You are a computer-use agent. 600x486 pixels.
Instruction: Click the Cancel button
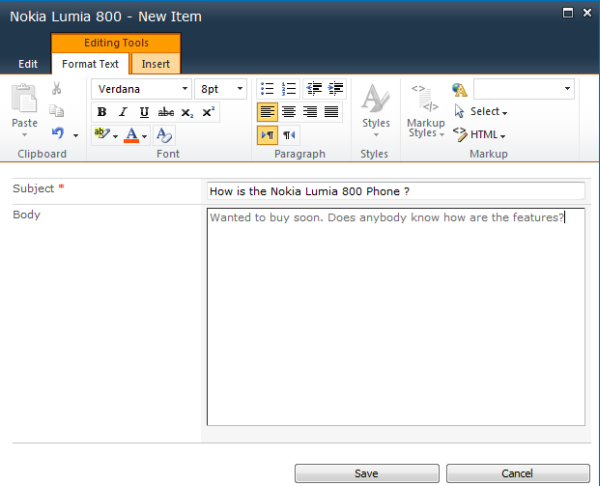click(x=517, y=473)
